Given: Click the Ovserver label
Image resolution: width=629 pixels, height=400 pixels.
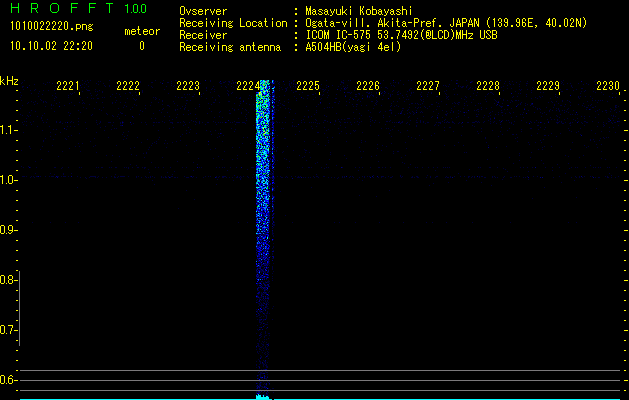Looking at the screenshot, I should click(x=203, y=11).
